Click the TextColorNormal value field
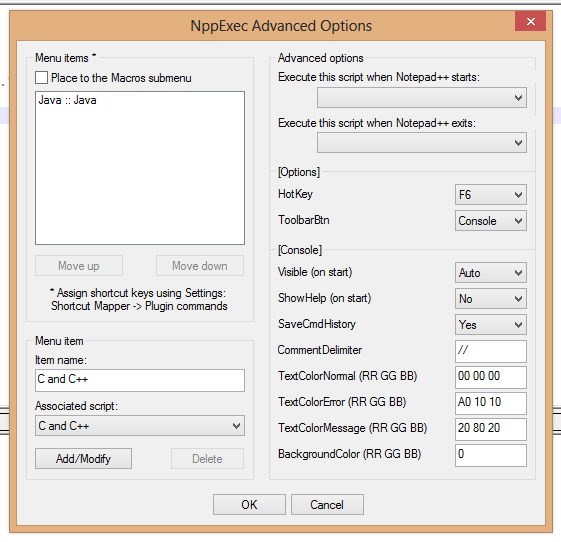 point(491,377)
